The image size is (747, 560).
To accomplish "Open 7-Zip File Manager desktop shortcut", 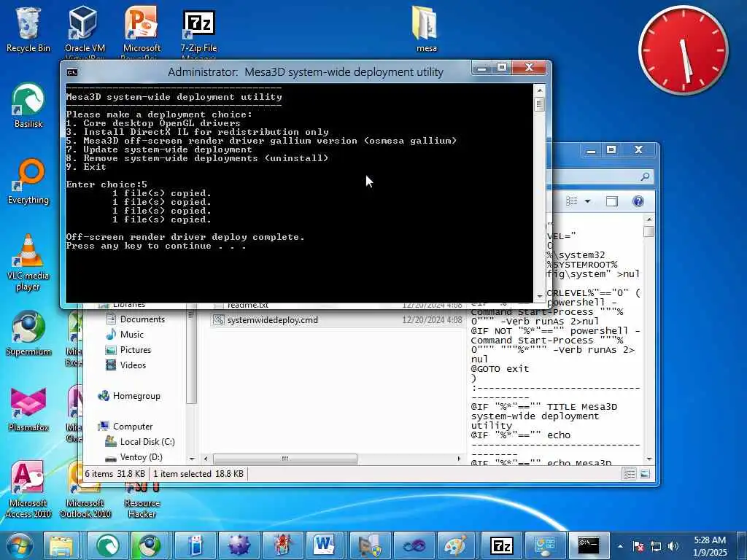I will (x=198, y=31).
